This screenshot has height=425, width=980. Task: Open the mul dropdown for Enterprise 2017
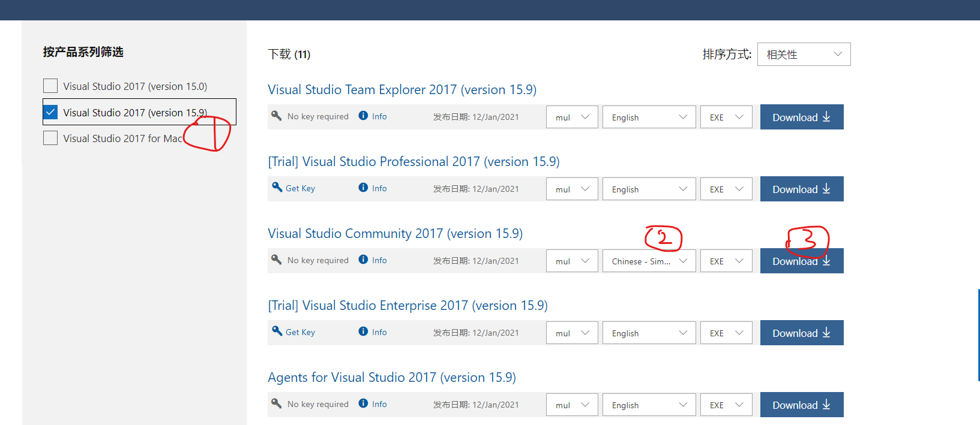[572, 333]
